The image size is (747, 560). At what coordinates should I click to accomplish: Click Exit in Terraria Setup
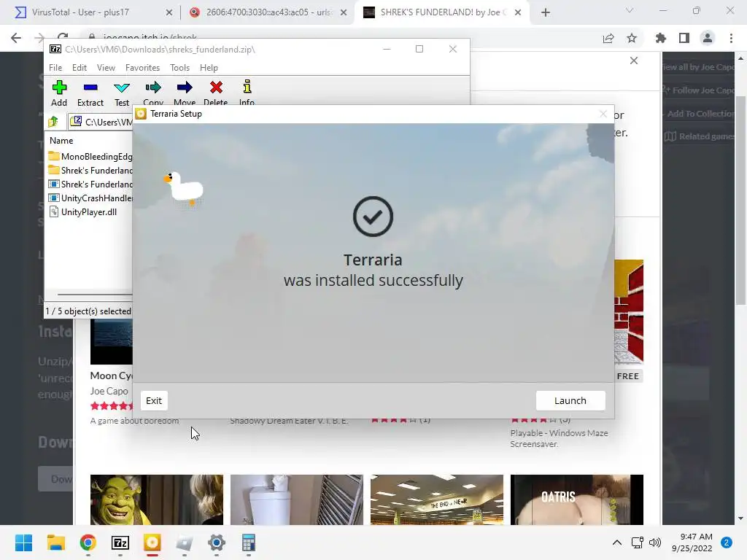point(154,400)
